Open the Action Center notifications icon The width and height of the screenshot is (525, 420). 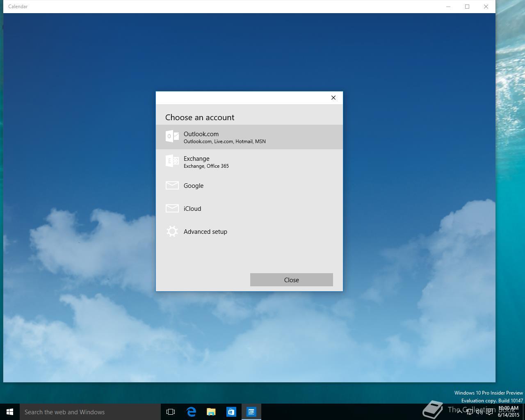pos(489,412)
